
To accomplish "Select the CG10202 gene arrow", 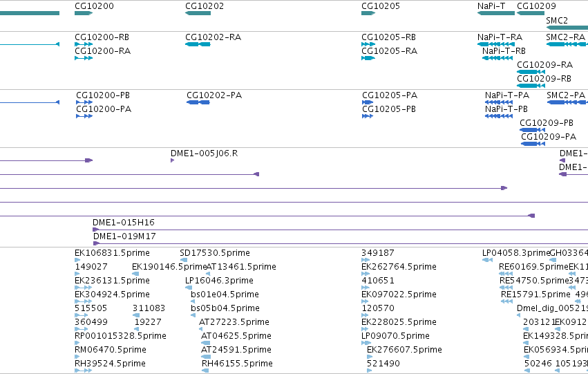I will 198,13.
